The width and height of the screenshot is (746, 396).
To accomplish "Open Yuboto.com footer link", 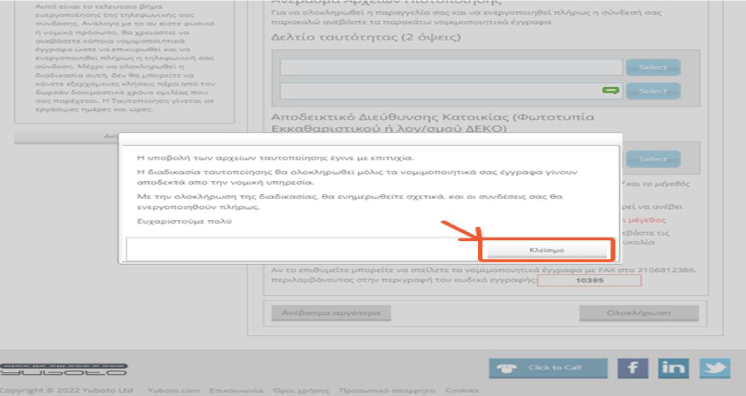I will 173,391.
